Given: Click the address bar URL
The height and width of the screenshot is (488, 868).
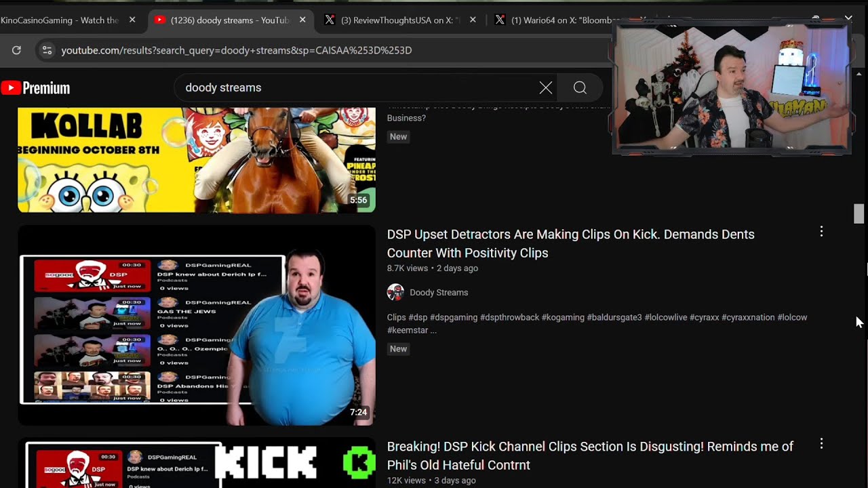Looking at the screenshot, I should tap(236, 50).
